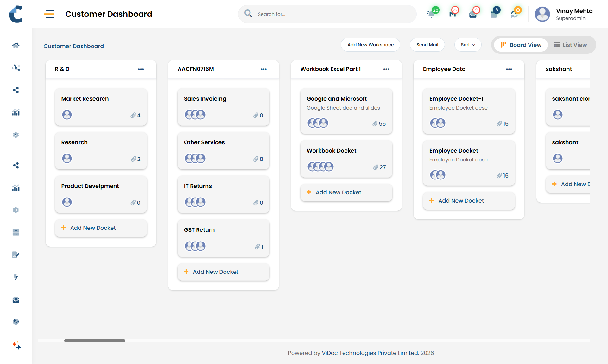Click the sync refresh icon in header
This screenshot has height=364, width=608.
(514, 14)
